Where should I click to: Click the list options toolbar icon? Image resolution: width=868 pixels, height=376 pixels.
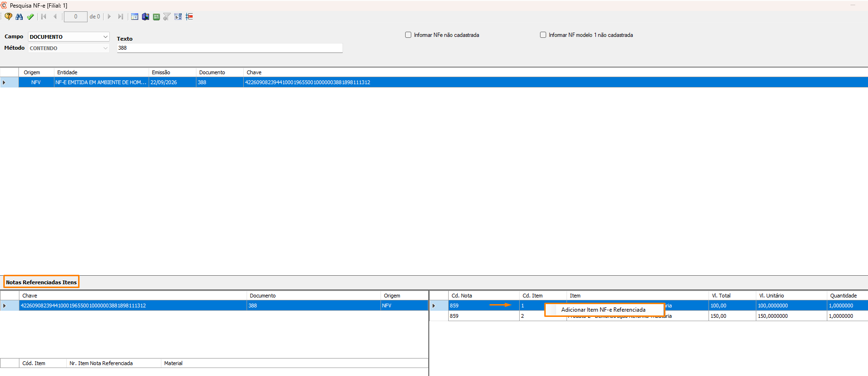178,17
